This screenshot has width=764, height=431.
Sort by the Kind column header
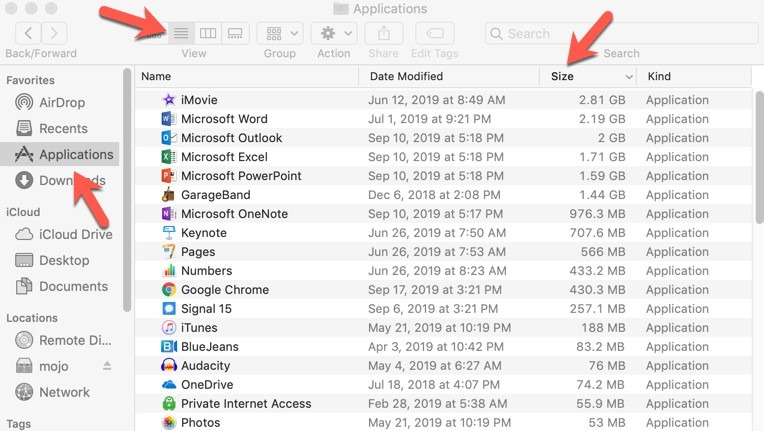click(x=659, y=76)
